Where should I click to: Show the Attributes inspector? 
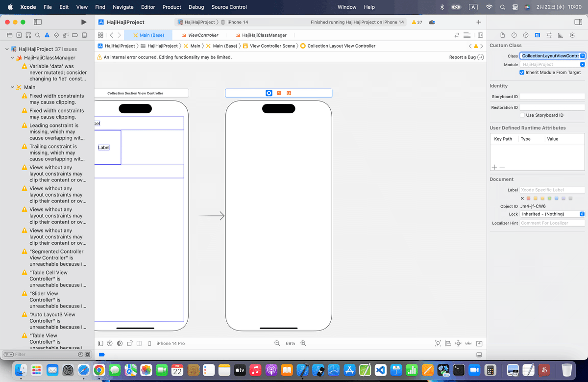pyautogui.click(x=549, y=35)
